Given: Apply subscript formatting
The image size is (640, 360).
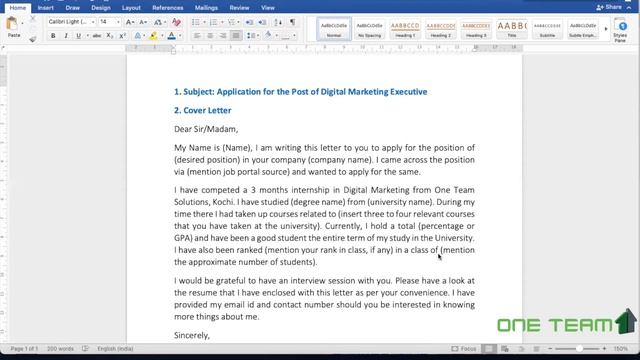Looking at the screenshot, I should click(x=109, y=36).
